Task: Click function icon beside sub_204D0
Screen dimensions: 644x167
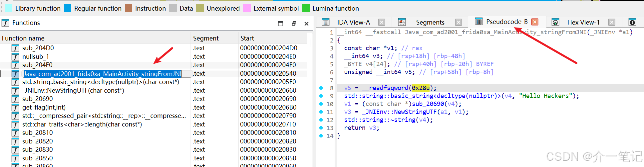Action: pos(15,48)
